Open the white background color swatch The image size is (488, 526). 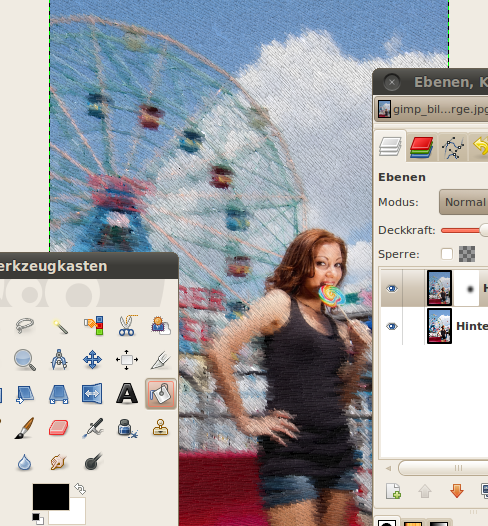(x=76, y=517)
